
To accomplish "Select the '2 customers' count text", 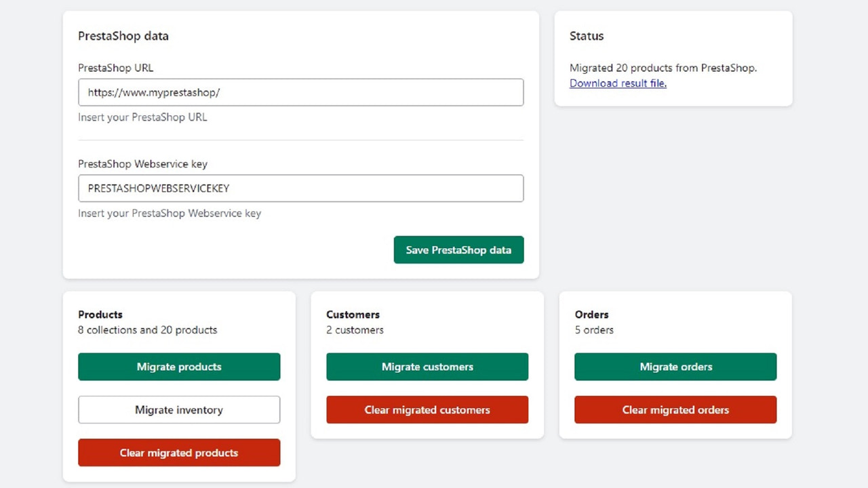I will 355,330.
